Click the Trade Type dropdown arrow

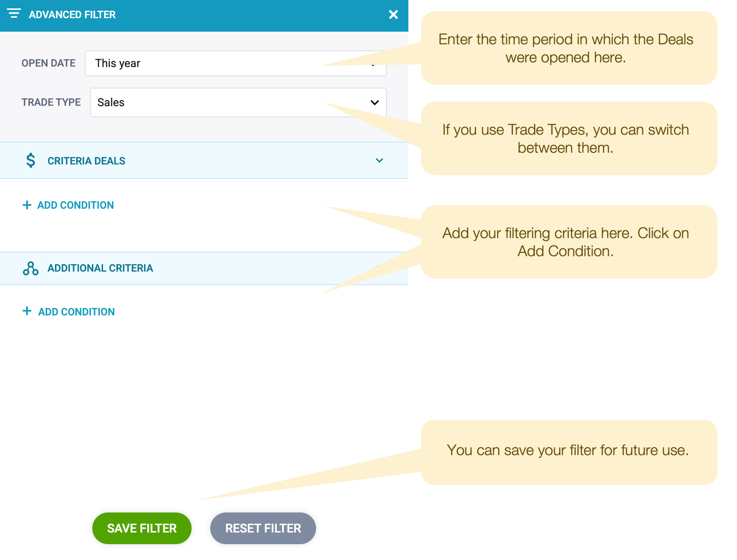375,102
